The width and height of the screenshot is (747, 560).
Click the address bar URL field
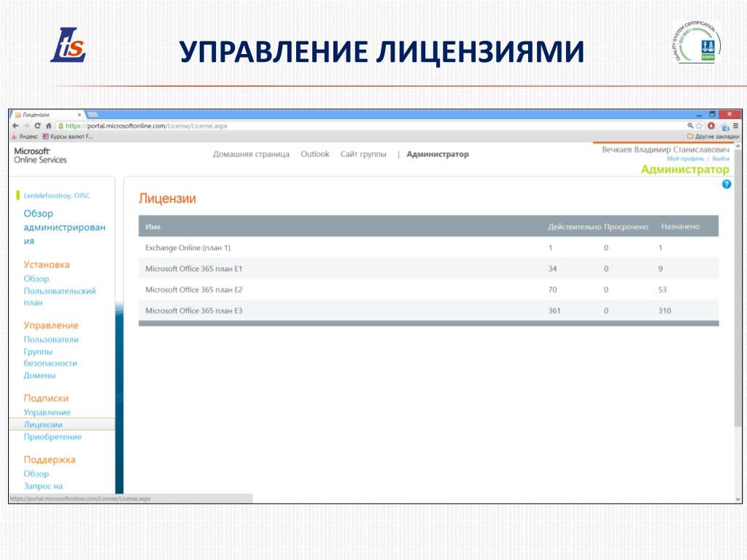[371, 125]
